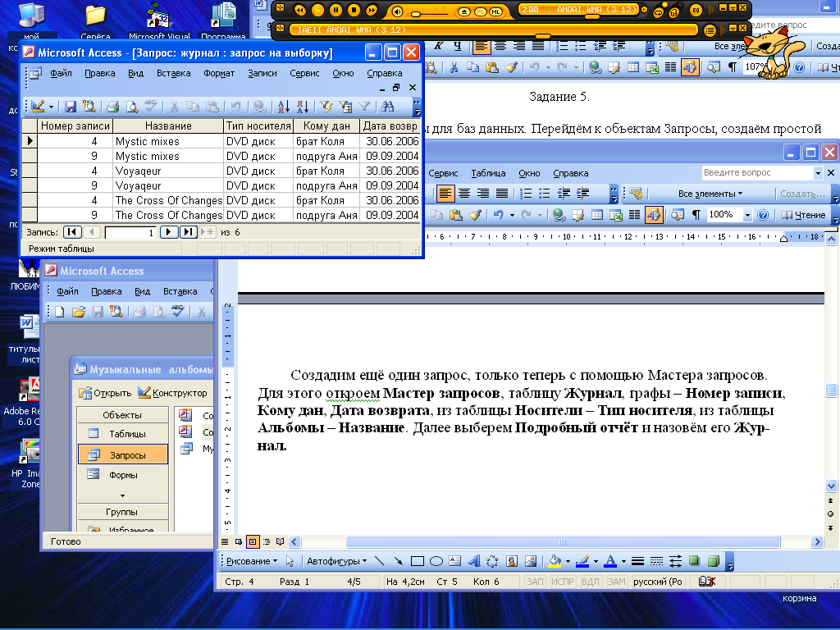Insert clip art from Drawing toolbar

click(x=512, y=561)
